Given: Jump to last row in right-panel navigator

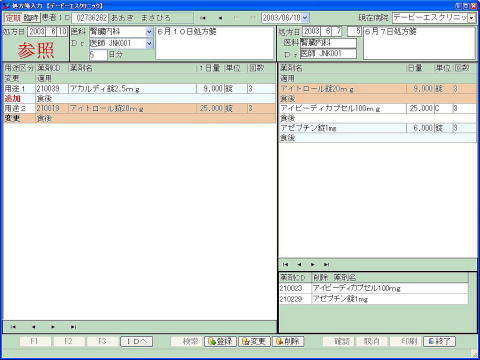Looking at the screenshot, I should coord(326,264).
